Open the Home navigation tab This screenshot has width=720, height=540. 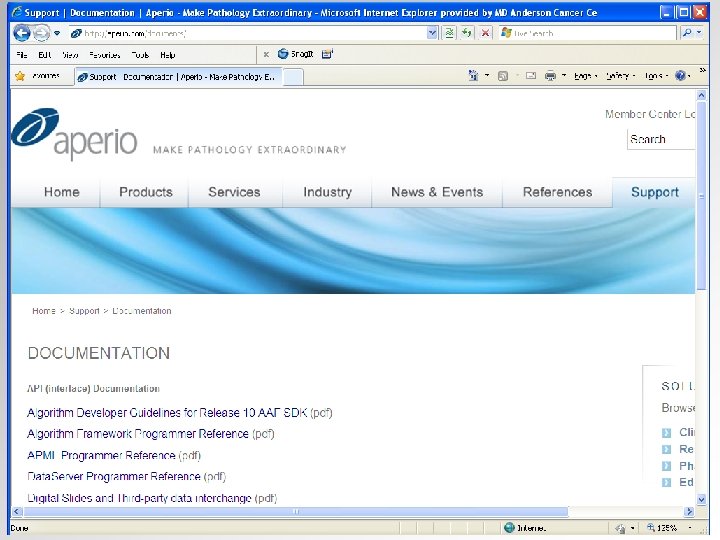click(62, 192)
